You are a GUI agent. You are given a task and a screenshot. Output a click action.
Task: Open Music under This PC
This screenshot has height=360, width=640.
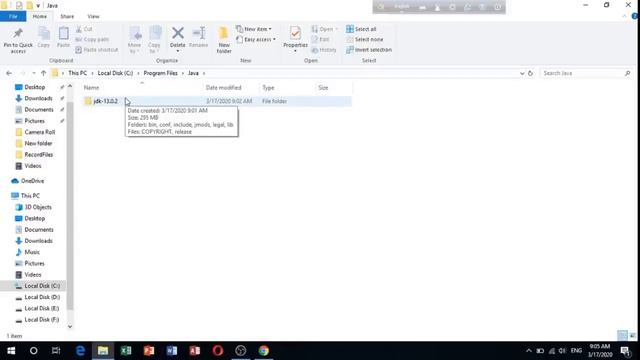tap(32, 252)
